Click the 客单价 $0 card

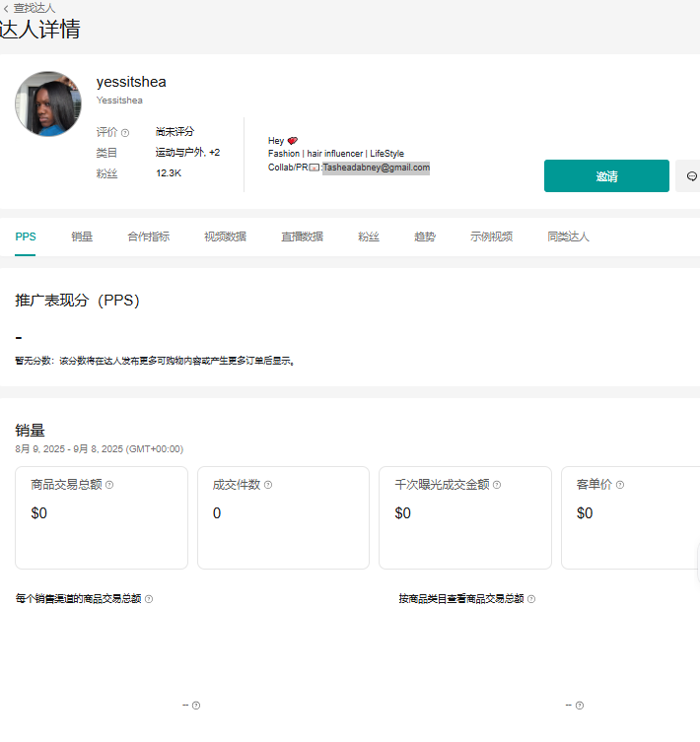(630, 517)
